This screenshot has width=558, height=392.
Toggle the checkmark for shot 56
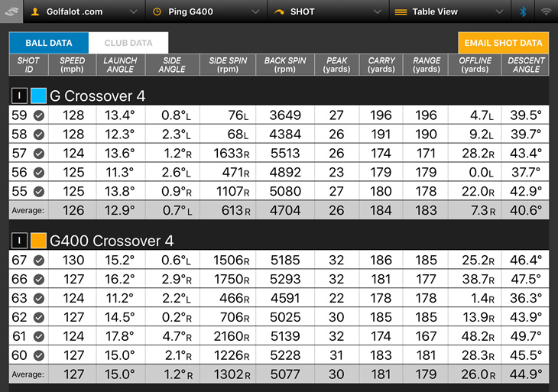tap(39, 173)
